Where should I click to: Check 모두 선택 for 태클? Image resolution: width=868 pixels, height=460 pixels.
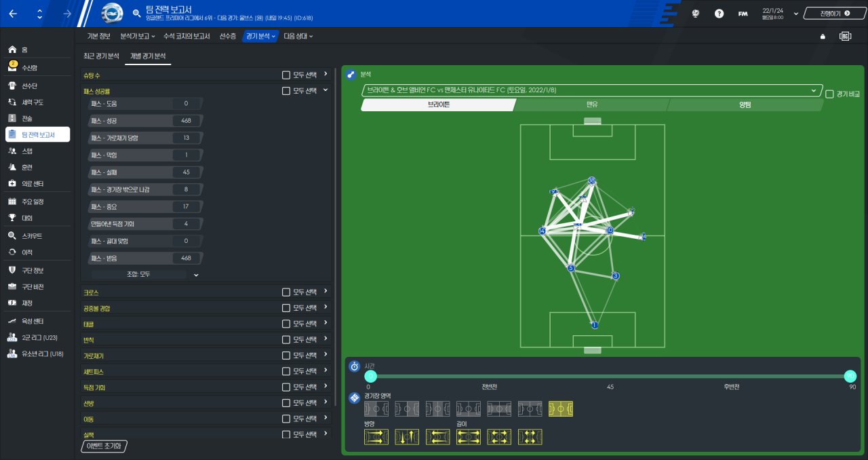[286, 324]
